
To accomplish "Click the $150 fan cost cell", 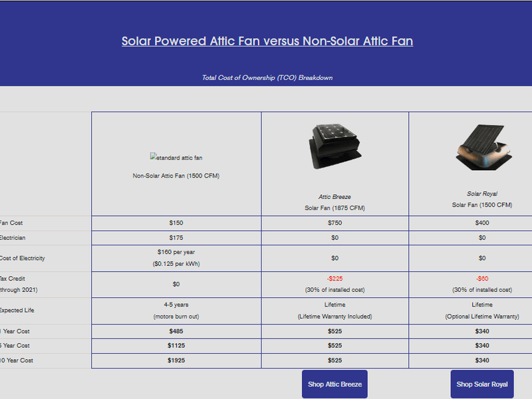I will (176, 223).
